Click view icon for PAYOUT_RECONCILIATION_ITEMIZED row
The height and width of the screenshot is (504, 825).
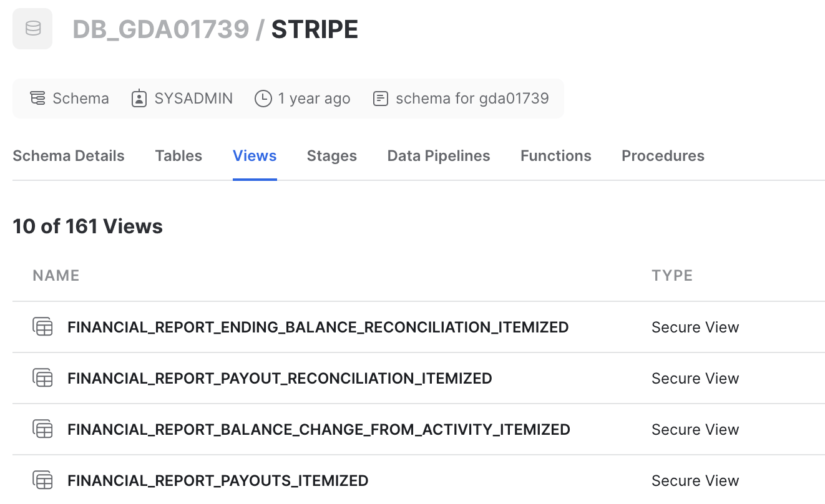42,378
